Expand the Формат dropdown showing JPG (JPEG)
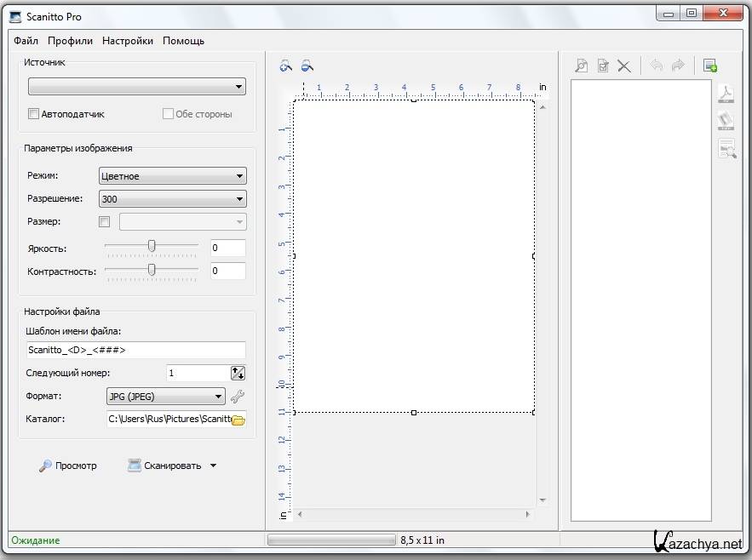This screenshot has width=752, height=560. point(166,397)
